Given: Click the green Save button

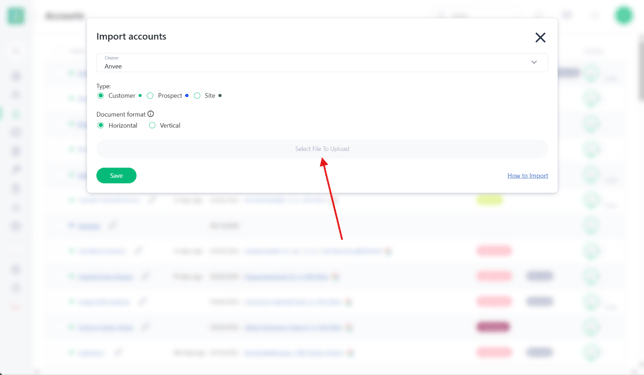Looking at the screenshot, I should (116, 175).
